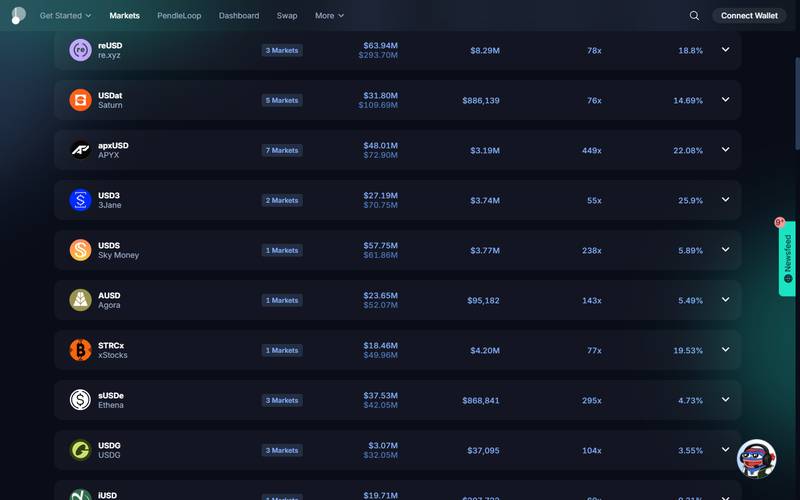Image resolution: width=800 pixels, height=500 pixels.
Task: Go to the Markets tab
Action: click(x=124, y=16)
